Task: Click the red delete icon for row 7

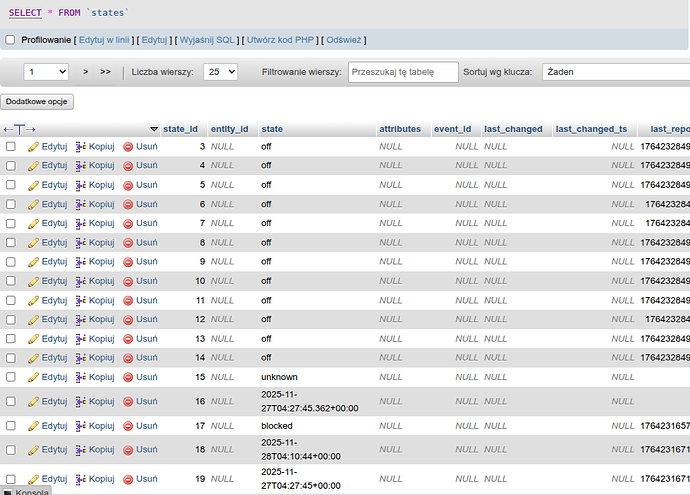Action: (x=128, y=223)
